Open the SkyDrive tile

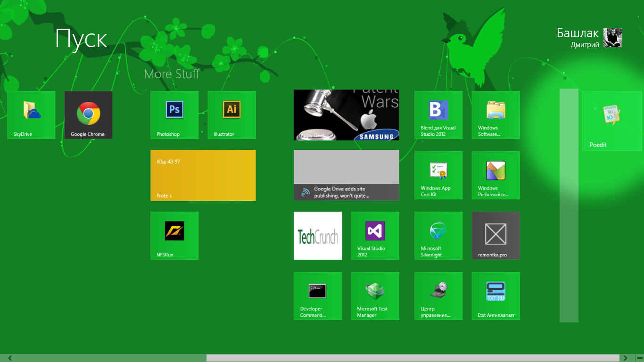coord(31,115)
